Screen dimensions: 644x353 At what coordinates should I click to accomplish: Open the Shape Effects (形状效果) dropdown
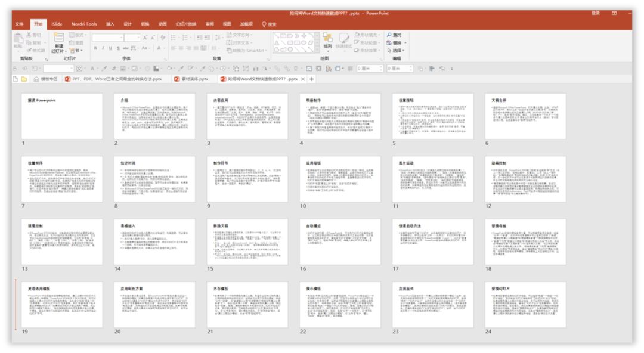pos(367,51)
